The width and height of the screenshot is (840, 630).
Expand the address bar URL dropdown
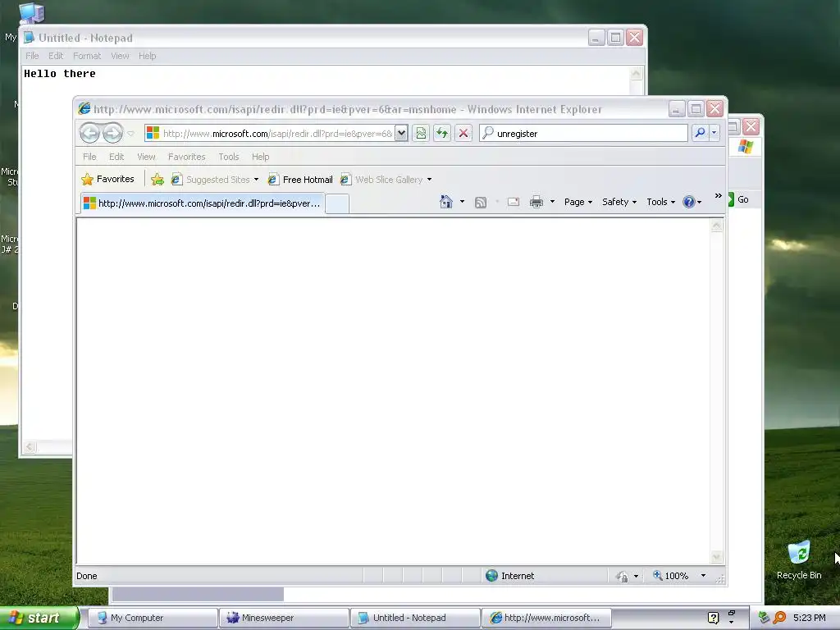tap(400, 133)
